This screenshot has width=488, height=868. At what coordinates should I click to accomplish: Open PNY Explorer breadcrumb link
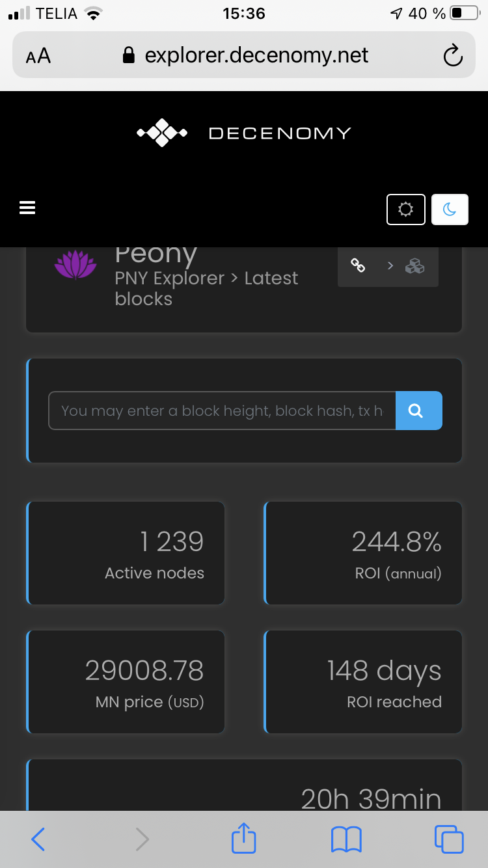170,278
